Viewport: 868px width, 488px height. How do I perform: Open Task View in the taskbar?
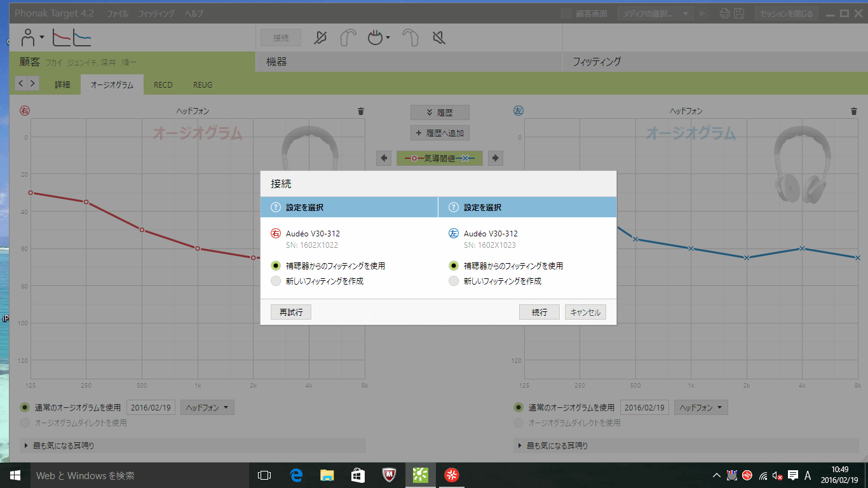point(264,475)
